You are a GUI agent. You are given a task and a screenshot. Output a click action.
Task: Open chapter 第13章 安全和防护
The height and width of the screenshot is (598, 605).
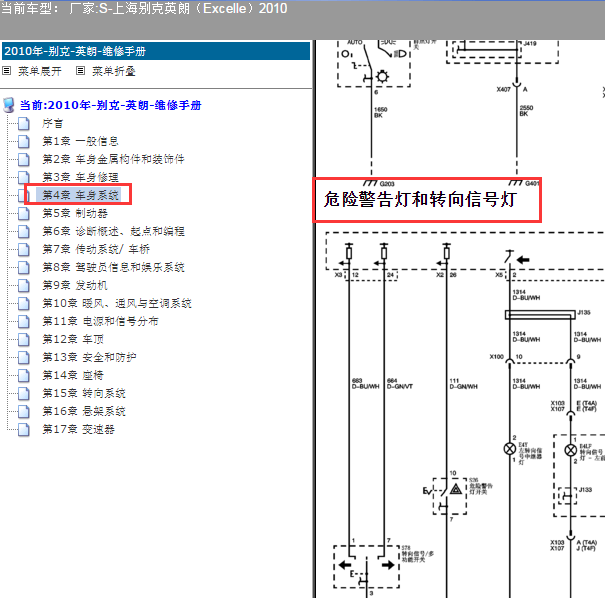click(89, 357)
